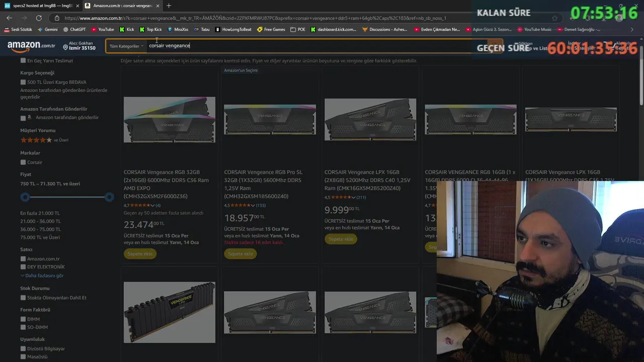Close the Amazon.com.tr browser tab
Viewport: 644px width, 362px height.
[157, 6]
